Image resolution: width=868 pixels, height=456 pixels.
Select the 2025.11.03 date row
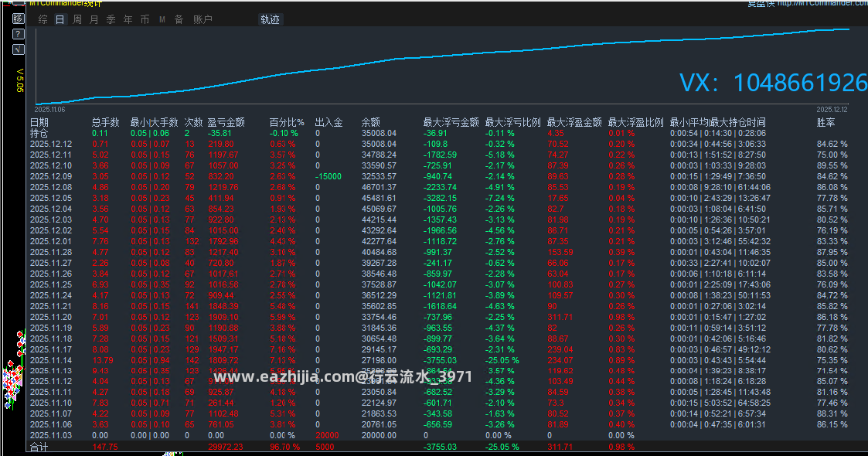click(x=51, y=436)
